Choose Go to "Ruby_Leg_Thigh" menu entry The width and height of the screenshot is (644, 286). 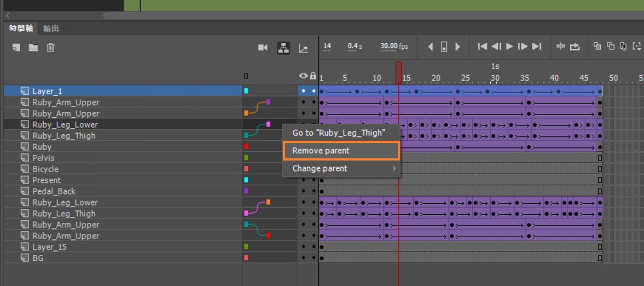[x=341, y=133]
